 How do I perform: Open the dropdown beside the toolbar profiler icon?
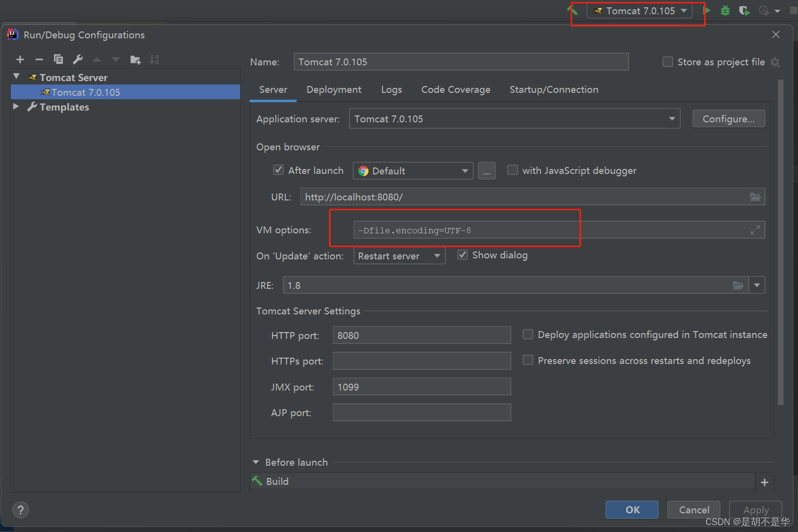(x=777, y=11)
